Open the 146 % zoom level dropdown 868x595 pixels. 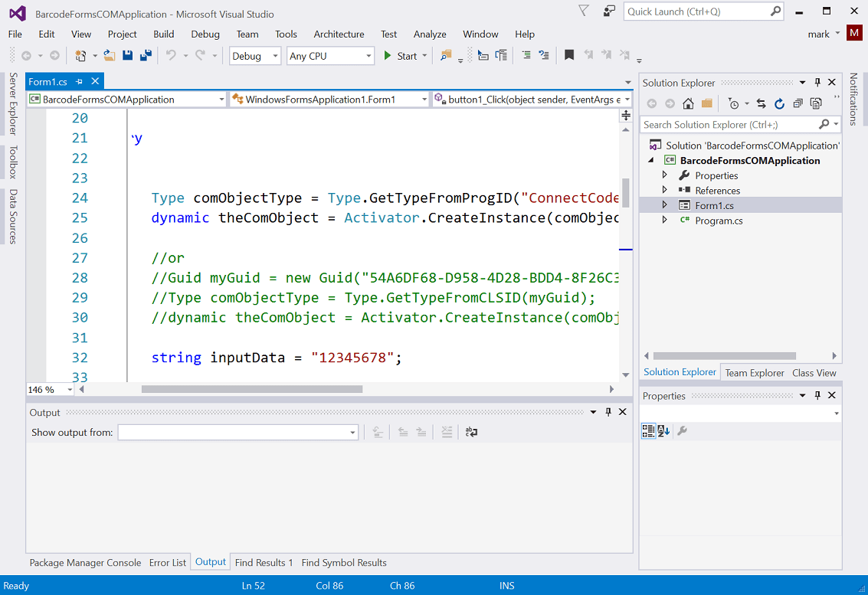point(51,390)
